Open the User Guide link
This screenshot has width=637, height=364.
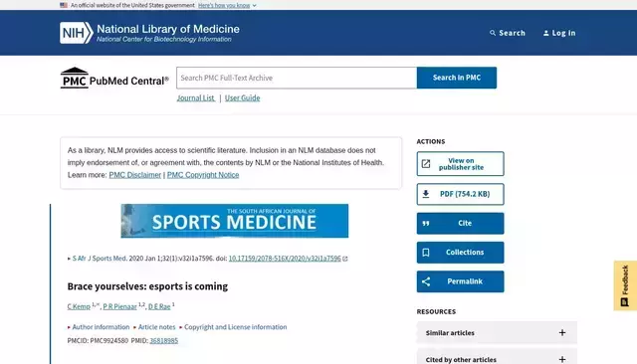pyautogui.click(x=243, y=97)
